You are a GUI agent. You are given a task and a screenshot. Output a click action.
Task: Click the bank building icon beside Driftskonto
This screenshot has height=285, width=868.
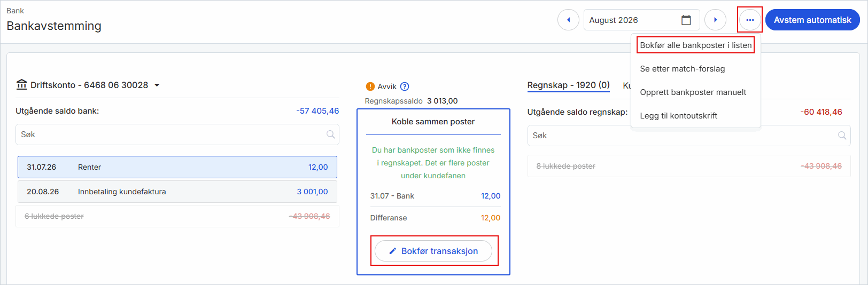pos(22,84)
